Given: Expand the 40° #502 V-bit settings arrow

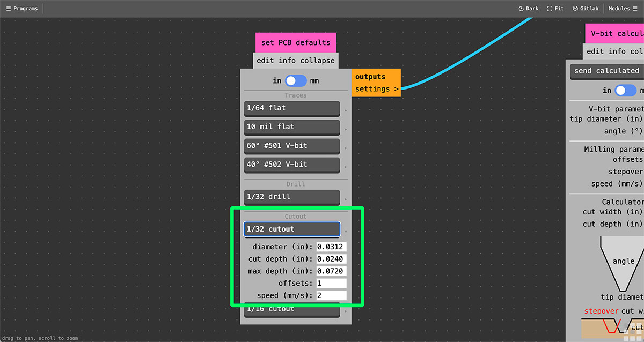Looking at the screenshot, I should pyautogui.click(x=346, y=167).
